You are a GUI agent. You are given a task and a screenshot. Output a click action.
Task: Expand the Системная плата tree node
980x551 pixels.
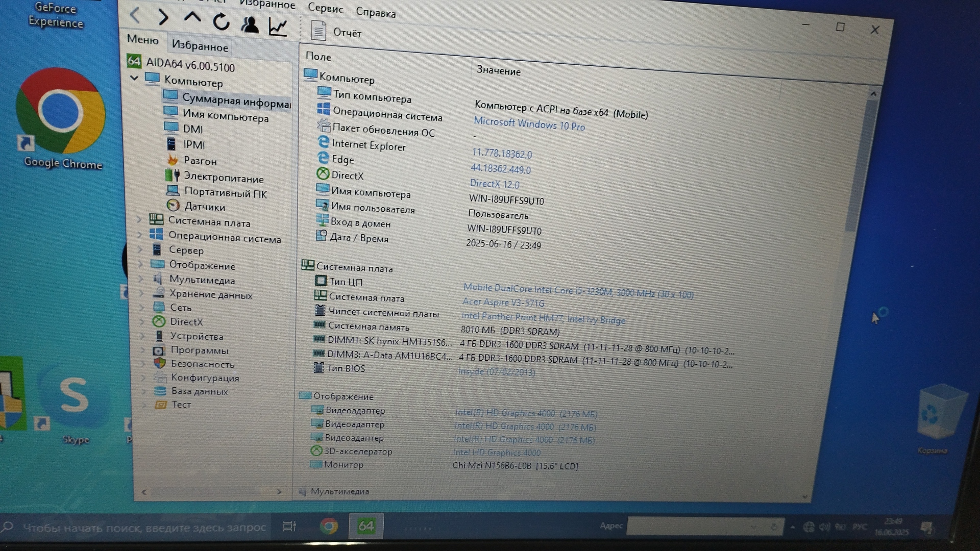(x=139, y=220)
